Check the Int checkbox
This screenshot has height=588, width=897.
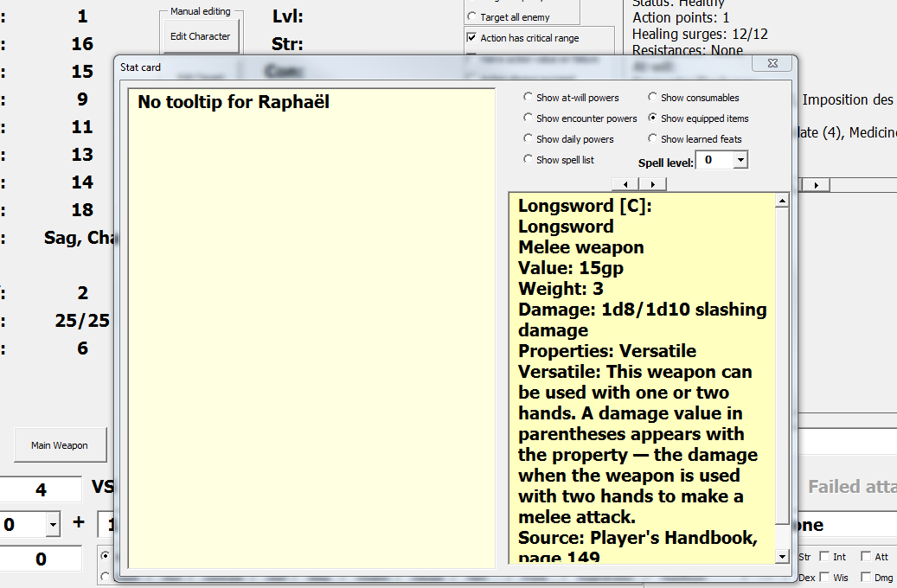pos(824,557)
